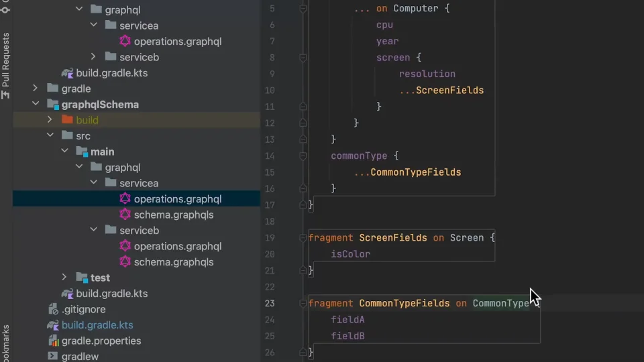Collapse the src folder in graphqlSchema
The image size is (644, 362).
[x=50, y=136]
